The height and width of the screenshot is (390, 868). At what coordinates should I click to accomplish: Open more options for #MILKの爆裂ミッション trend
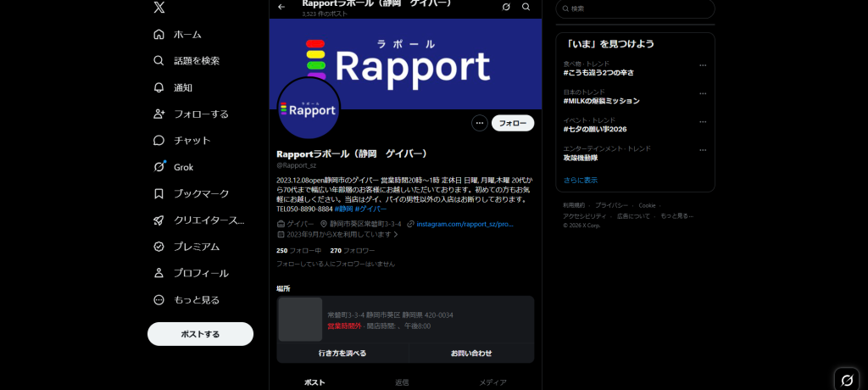pos(703,93)
